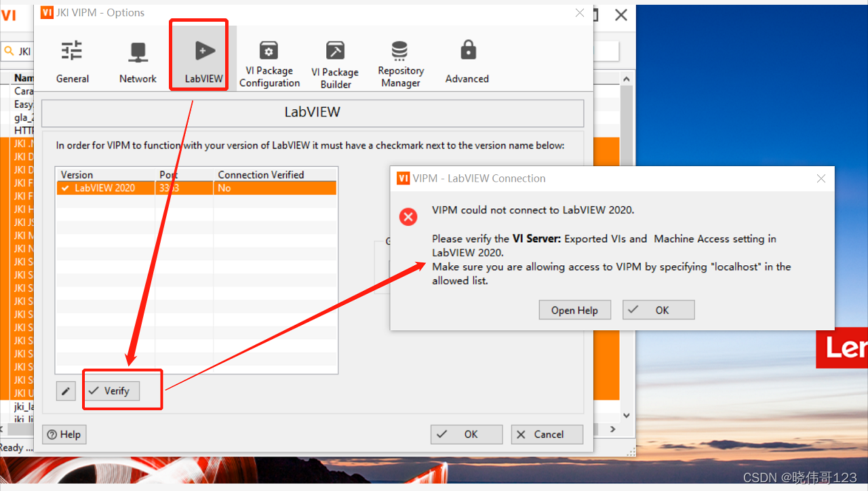
Task: Open VI Package Configuration tab
Action: tap(269, 64)
